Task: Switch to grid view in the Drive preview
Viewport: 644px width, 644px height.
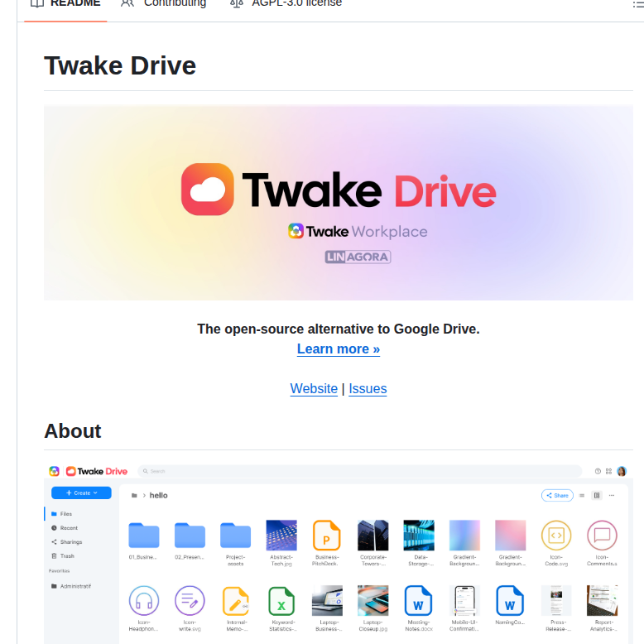Action: (597, 495)
